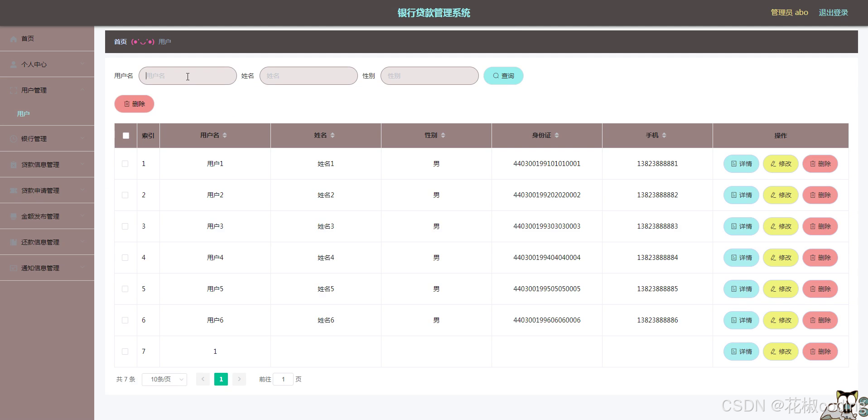Expand 通知信息管理 menu chevron
The height and width of the screenshot is (420, 868).
(x=82, y=268)
